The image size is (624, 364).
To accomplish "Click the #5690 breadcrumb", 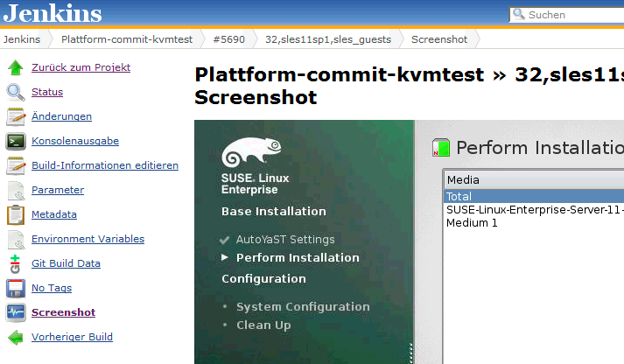I will (228, 39).
